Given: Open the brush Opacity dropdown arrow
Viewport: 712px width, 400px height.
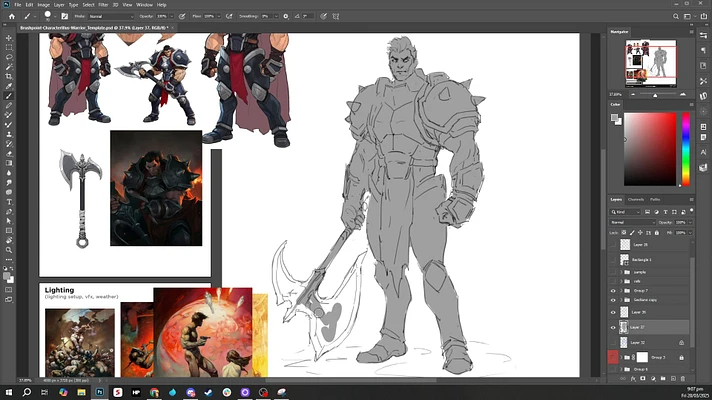Looking at the screenshot, I should tap(171, 16).
